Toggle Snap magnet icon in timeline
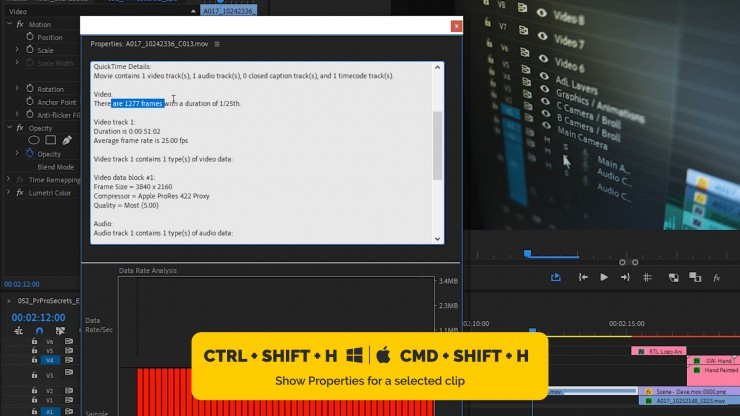Screen dimensions: 740x416 click(39, 331)
